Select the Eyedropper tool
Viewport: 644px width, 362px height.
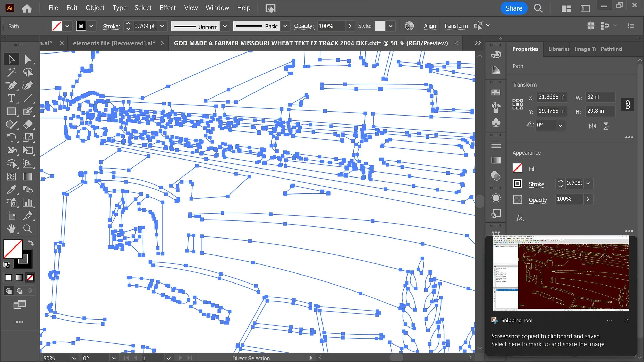coord(11,190)
